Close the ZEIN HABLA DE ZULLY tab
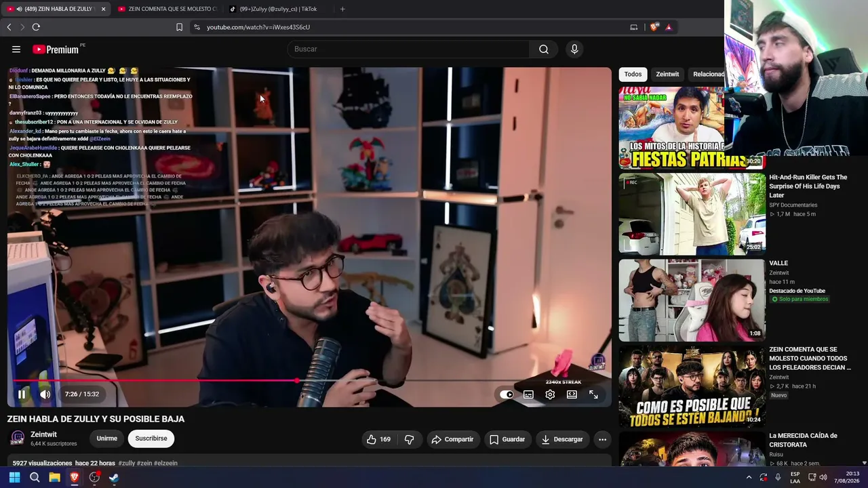The height and width of the screenshot is (488, 868). pos(104,9)
